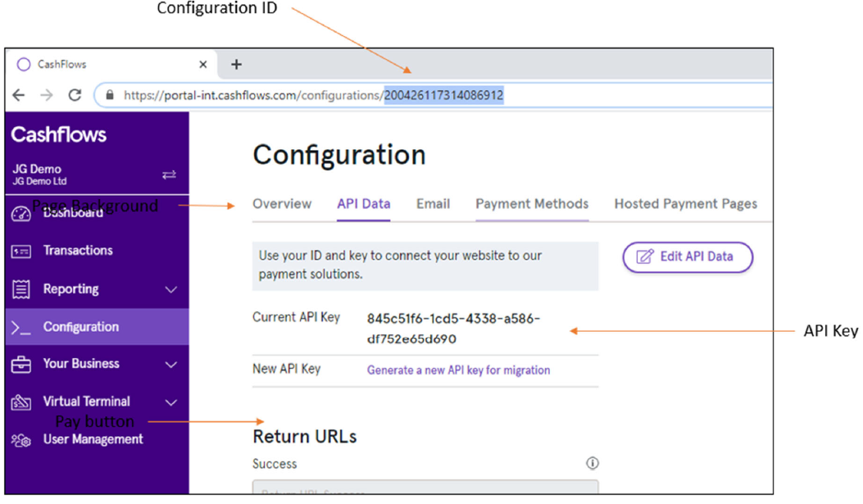This screenshot has height=504, width=863.
Task: Click the 'New API Key' label
Action: pyautogui.click(x=287, y=370)
